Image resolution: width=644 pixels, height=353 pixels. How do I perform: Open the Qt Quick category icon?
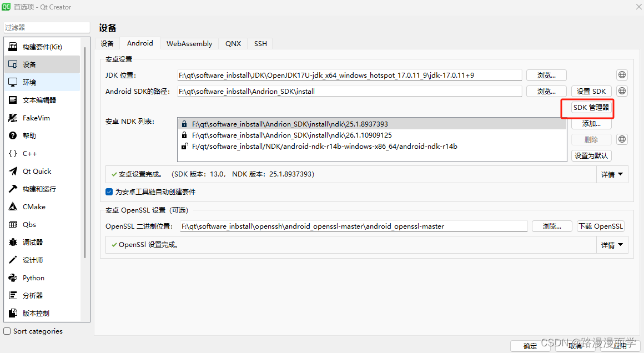point(13,171)
